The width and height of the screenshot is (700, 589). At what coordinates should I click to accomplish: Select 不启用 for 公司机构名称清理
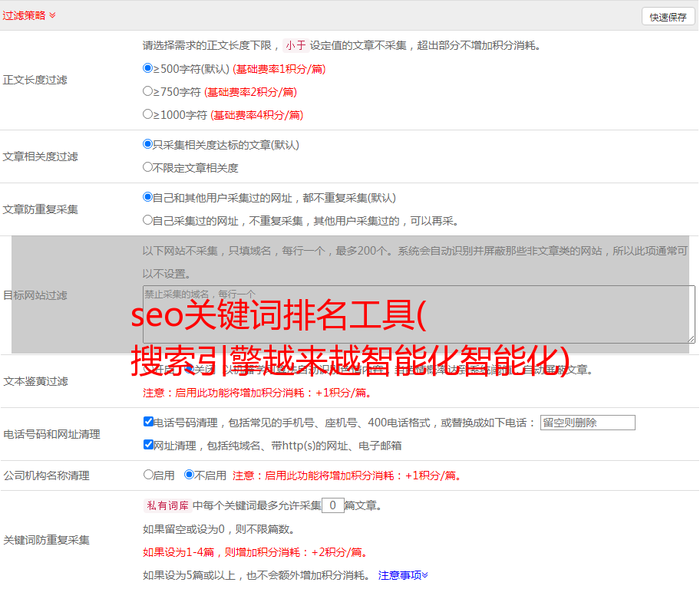(x=189, y=475)
